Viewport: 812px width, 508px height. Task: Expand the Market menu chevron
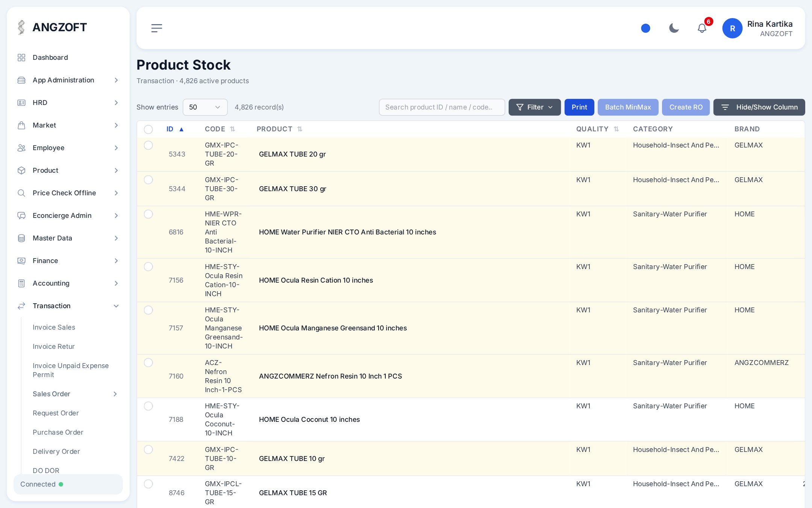pyautogui.click(x=116, y=125)
